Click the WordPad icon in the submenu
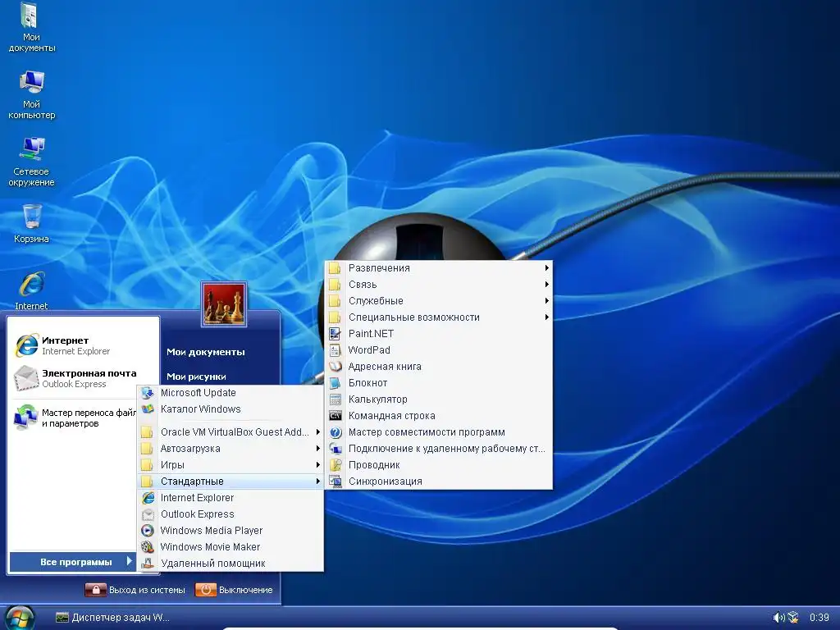 (x=336, y=350)
